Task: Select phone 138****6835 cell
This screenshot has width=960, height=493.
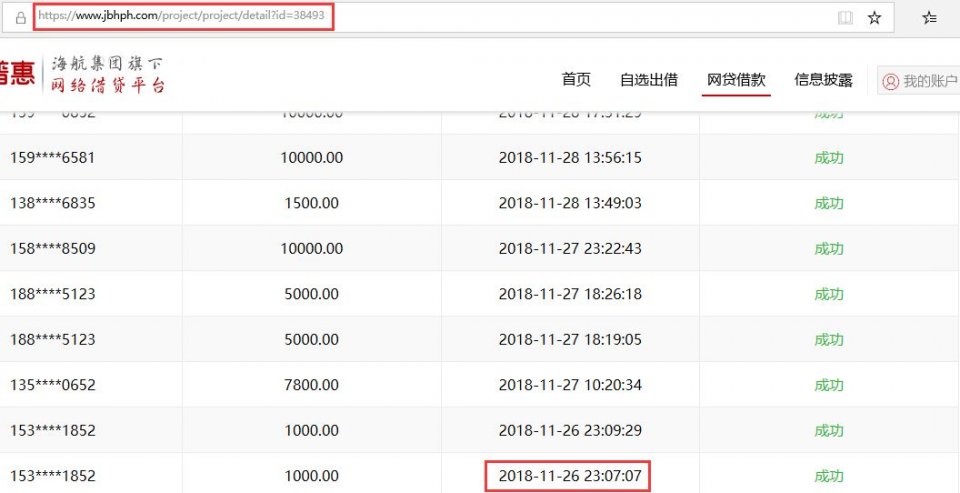Action: tap(53, 203)
